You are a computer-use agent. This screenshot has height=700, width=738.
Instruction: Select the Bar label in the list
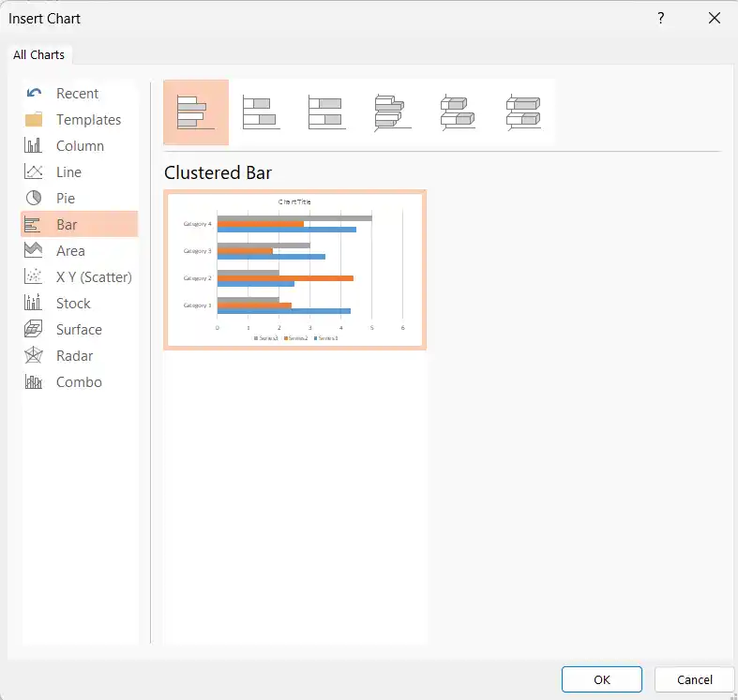coord(67,225)
